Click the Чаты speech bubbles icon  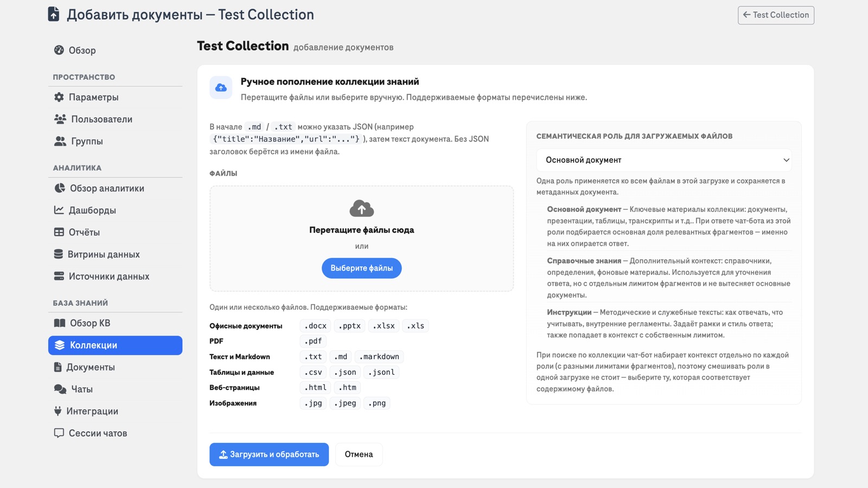pos(60,389)
